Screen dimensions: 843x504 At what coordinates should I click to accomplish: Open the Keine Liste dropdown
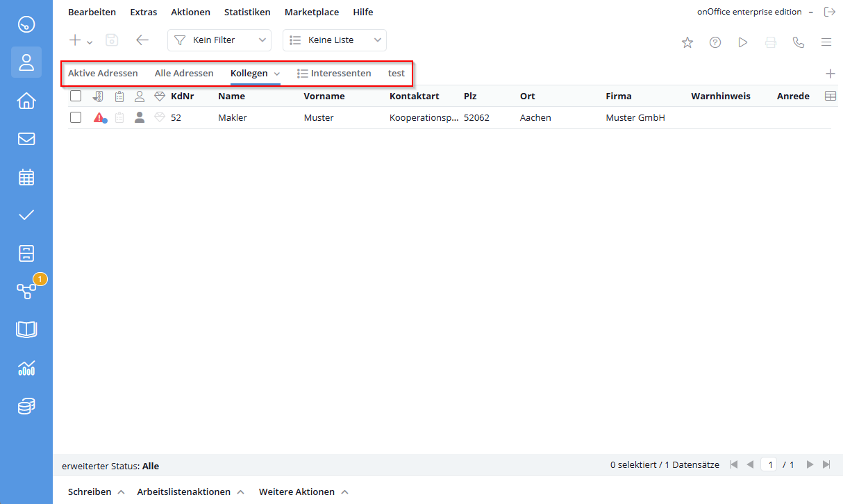335,40
